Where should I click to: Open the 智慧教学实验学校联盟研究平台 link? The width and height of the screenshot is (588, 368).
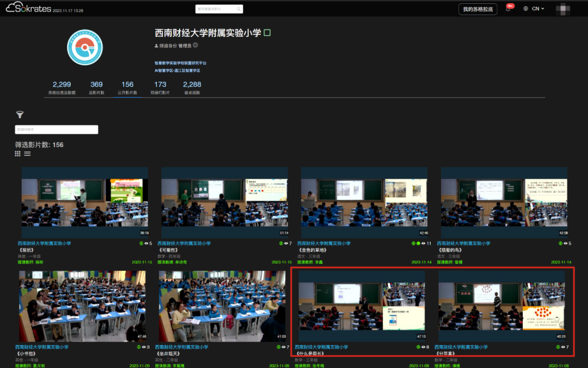coord(180,63)
